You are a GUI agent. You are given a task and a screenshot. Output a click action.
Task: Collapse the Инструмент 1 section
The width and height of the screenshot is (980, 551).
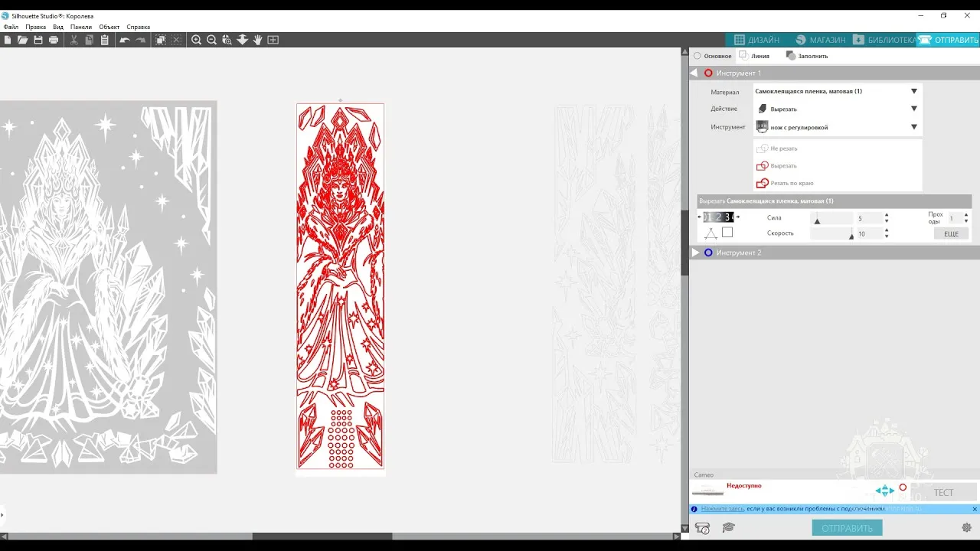pos(694,73)
